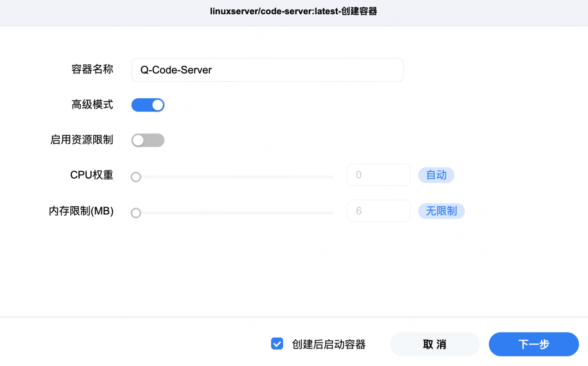Re-check the 创建后启动容器 checkbox

(x=277, y=343)
